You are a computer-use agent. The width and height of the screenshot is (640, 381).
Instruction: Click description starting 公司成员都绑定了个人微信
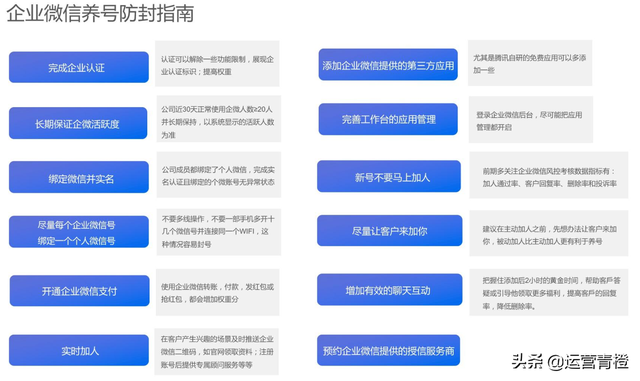pos(219,175)
